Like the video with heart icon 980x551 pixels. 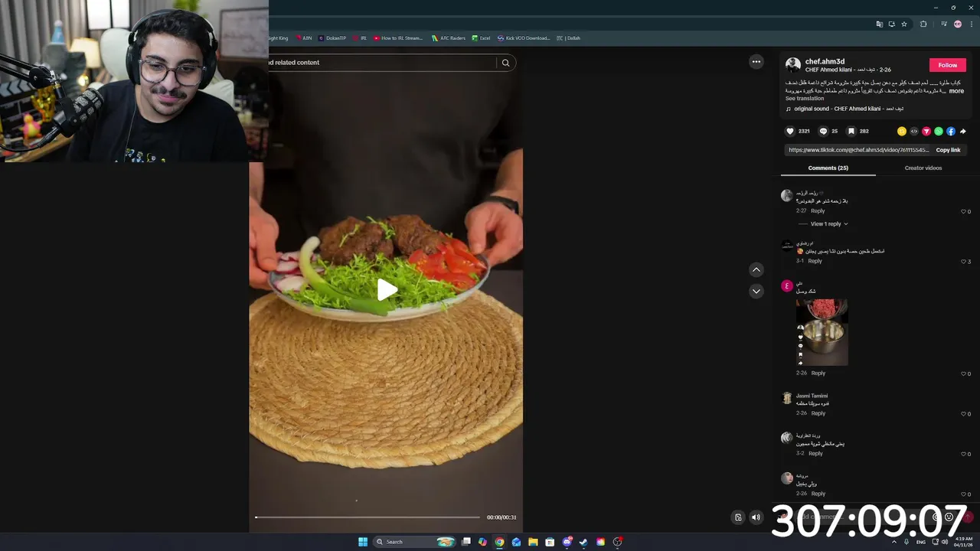point(790,131)
